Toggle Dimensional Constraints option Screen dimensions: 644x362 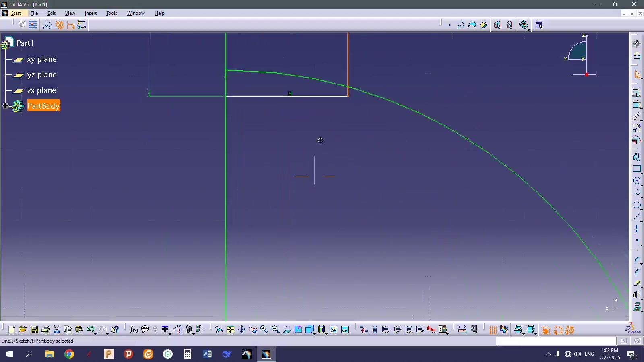click(x=71, y=25)
